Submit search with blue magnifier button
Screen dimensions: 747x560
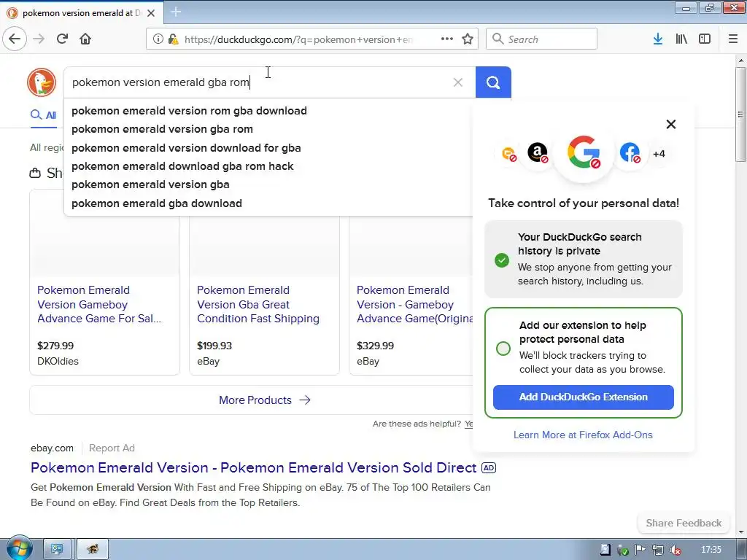tap(493, 82)
